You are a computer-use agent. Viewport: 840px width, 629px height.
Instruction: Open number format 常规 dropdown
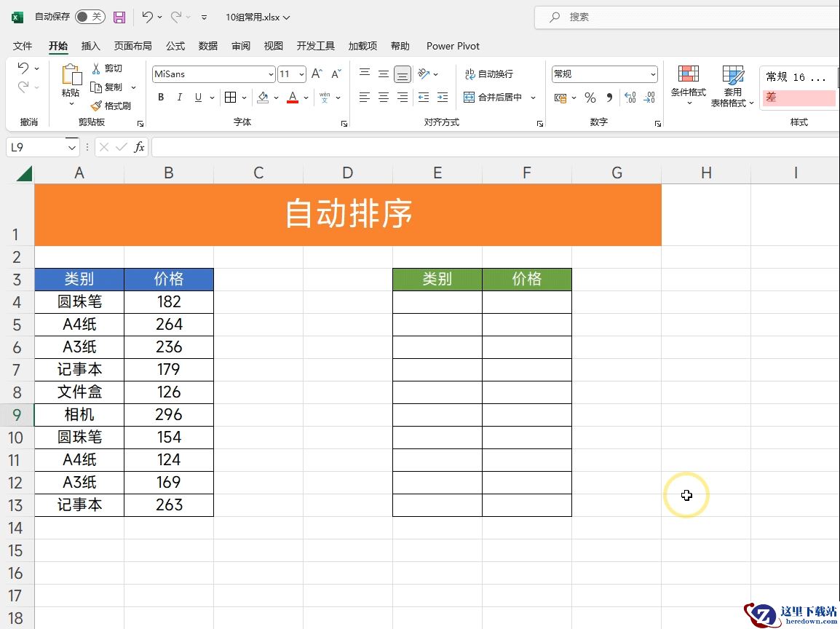coord(653,74)
